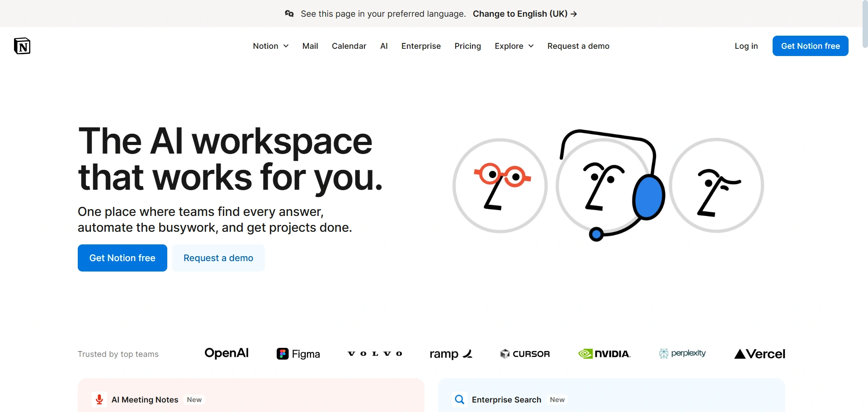The height and width of the screenshot is (412, 868).
Task: Click the Enterprise Search magnifier icon
Action: 460,399
